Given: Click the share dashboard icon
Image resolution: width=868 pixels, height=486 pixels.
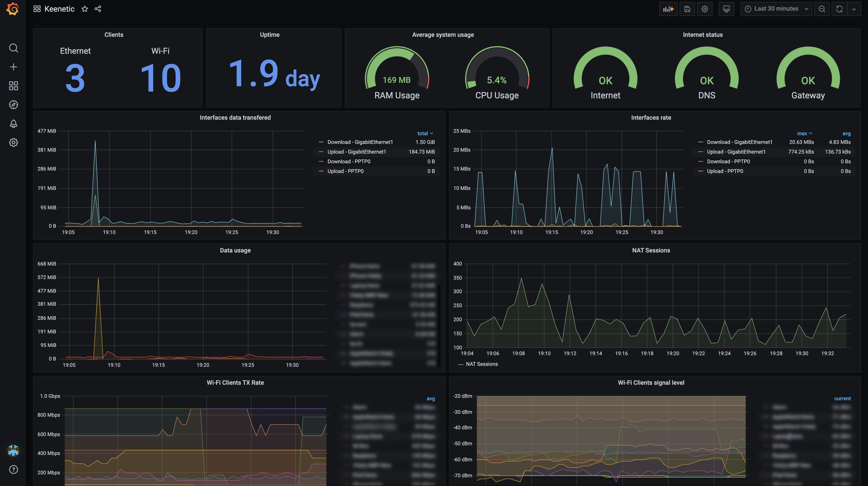Looking at the screenshot, I should (x=98, y=9).
